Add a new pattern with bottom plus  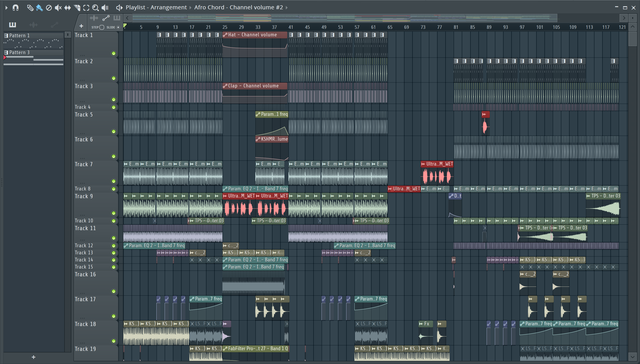(34, 357)
